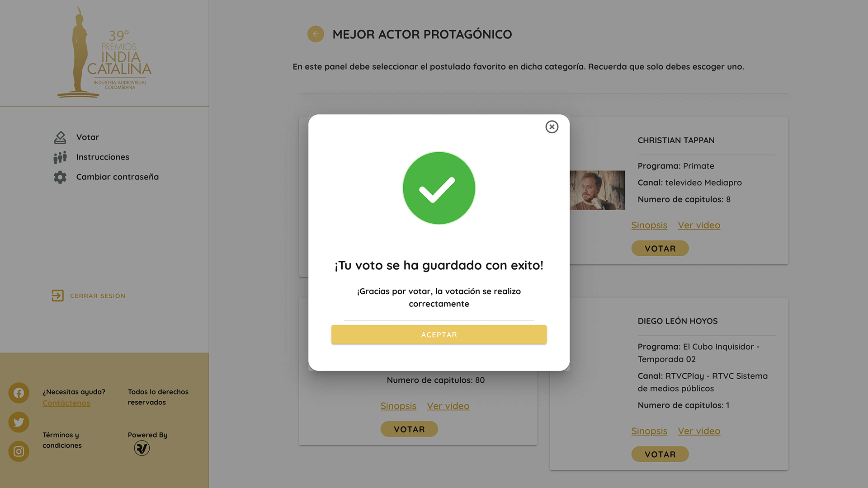Open the Facebook social icon

(x=19, y=393)
